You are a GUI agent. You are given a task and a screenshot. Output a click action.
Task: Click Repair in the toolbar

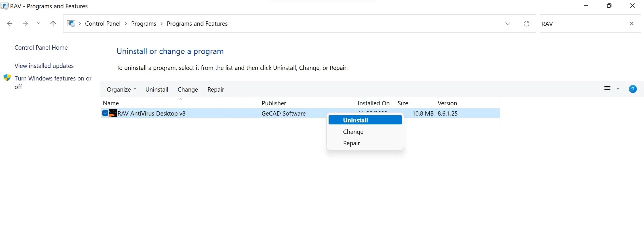(216, 90)
